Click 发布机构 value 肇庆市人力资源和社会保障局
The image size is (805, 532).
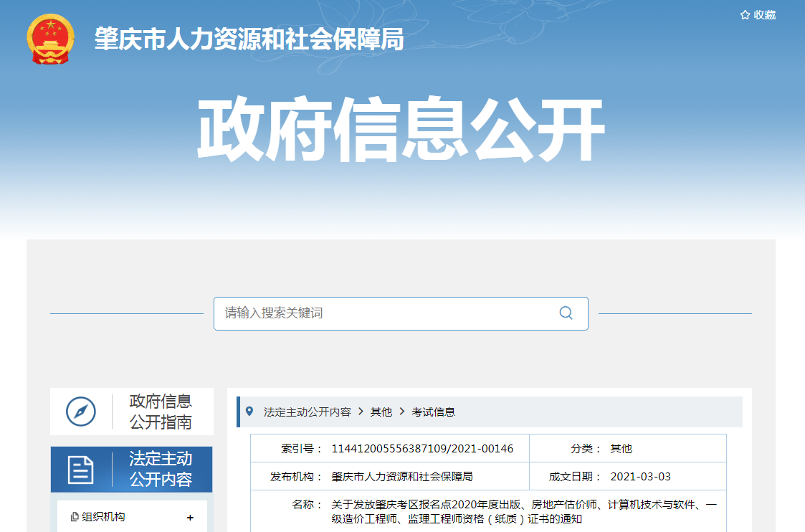[402, 477]
